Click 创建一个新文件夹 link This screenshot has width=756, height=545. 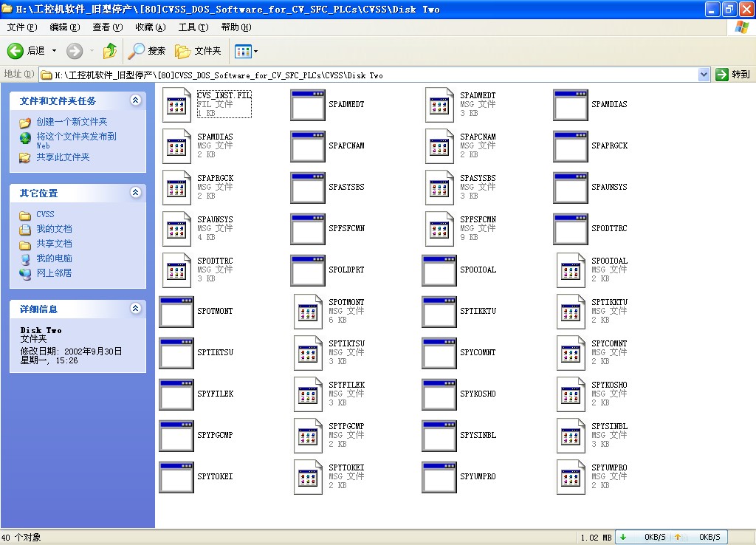(x=72, y=122)
